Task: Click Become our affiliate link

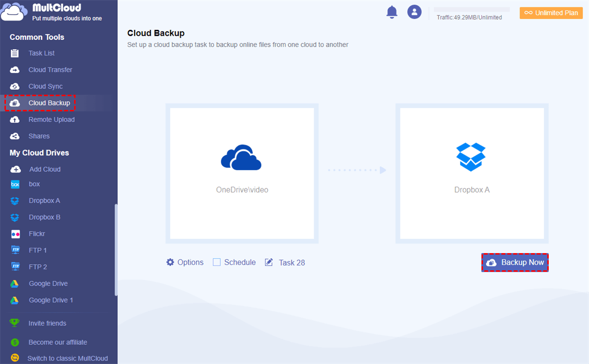Action: 58,342
